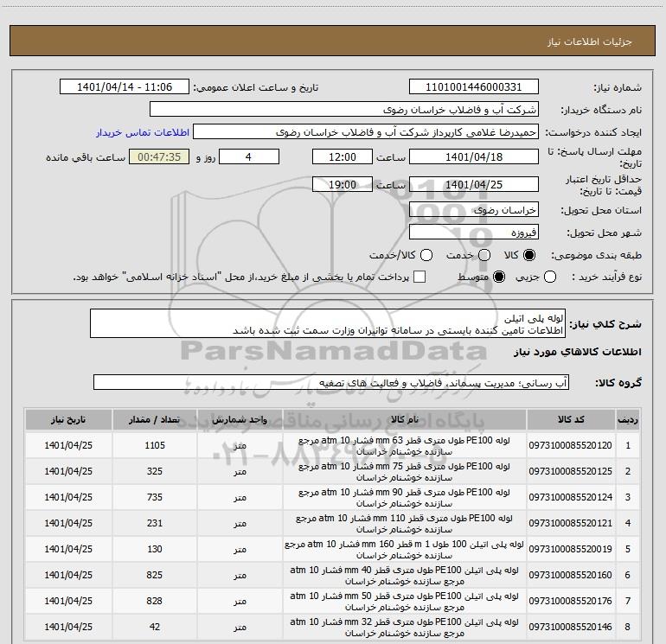Select the خدمت radio button
The image size is (666, 644).
(x=484, y=255)
